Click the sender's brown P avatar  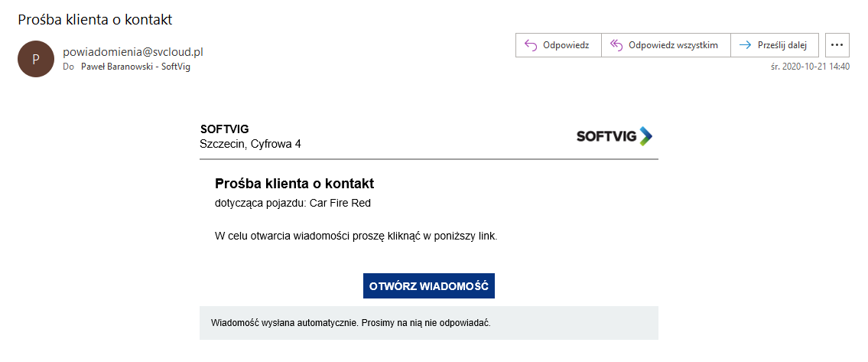coord(36,59)
